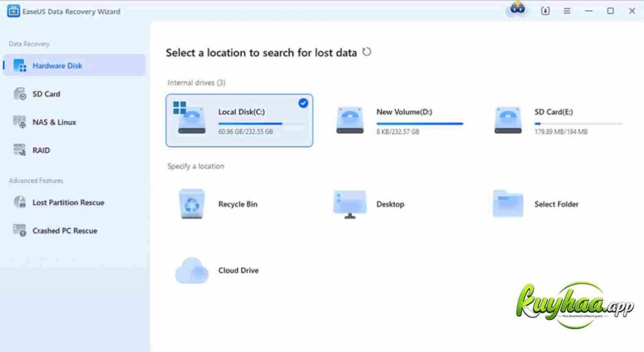Click the download update icon in title bar

545,11
